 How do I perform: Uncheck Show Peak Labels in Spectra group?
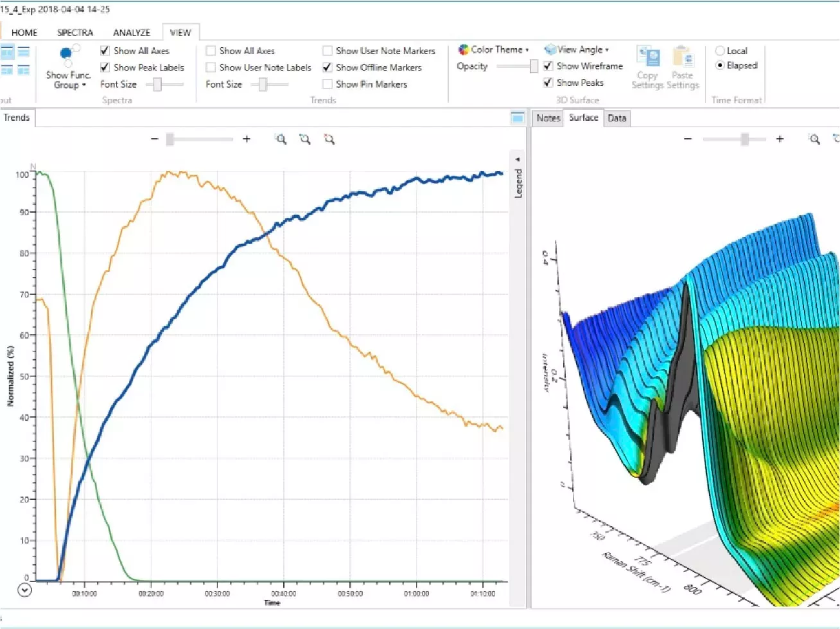[105, 67]
